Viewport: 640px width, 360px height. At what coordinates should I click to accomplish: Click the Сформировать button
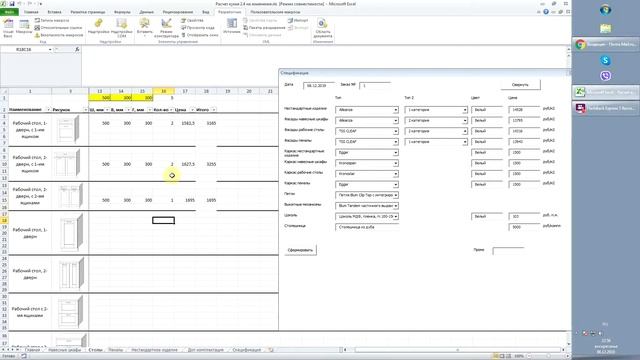click(300, 250)
